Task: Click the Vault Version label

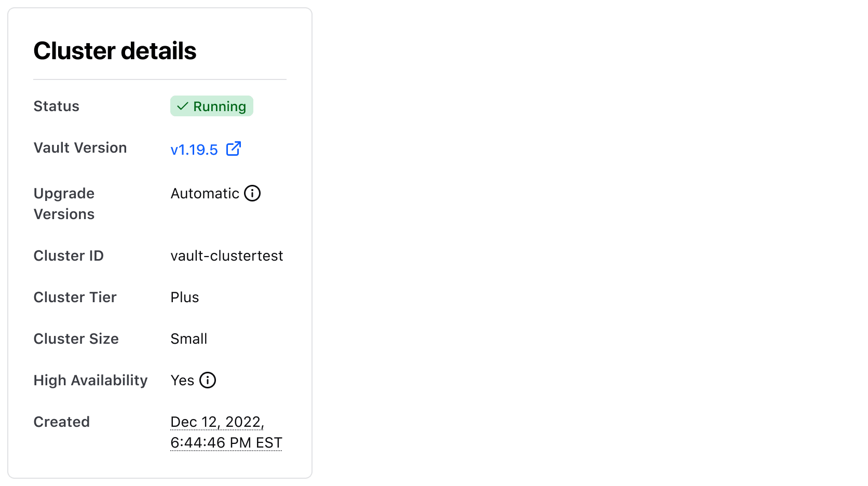Action: point(80,147)
